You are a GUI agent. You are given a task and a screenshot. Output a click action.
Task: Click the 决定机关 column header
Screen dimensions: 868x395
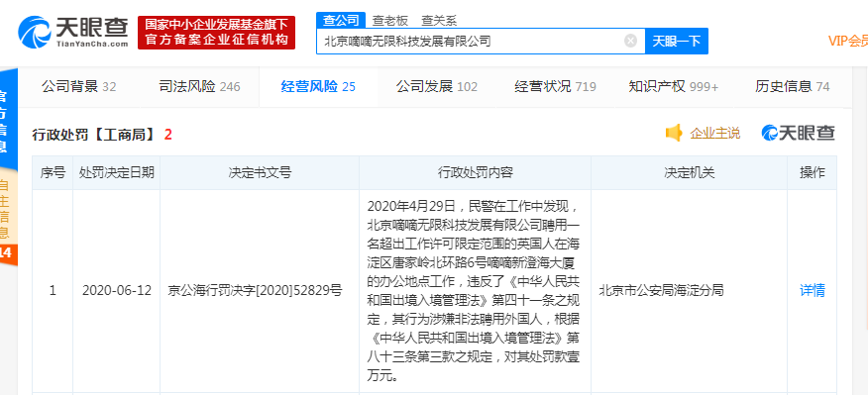click(x=690, y=172)
